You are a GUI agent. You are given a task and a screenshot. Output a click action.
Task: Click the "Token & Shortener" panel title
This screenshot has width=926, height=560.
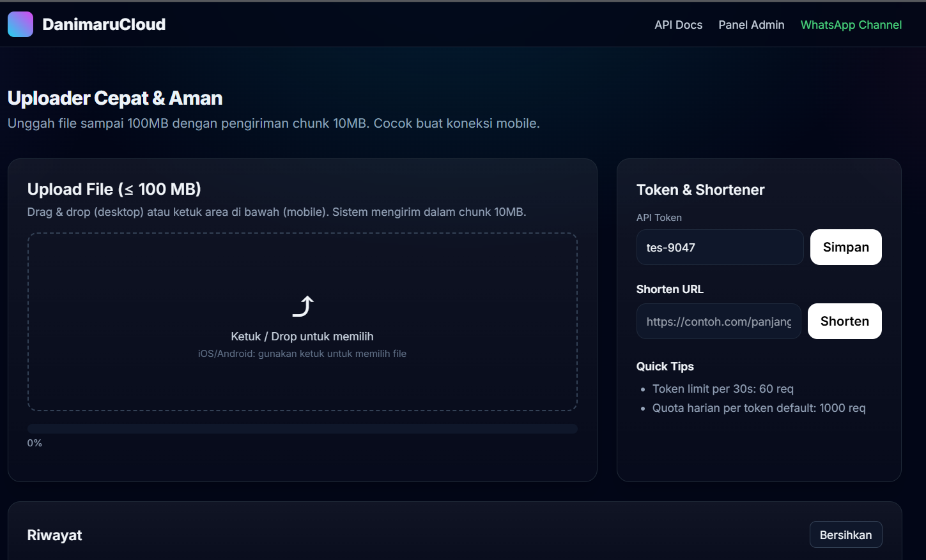click(700, 190)
